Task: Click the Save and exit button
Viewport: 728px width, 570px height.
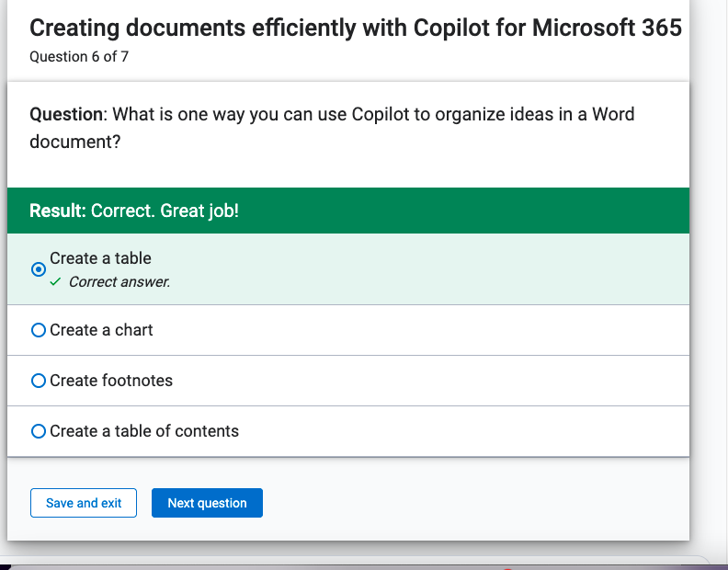Action: tap(84, 503)
